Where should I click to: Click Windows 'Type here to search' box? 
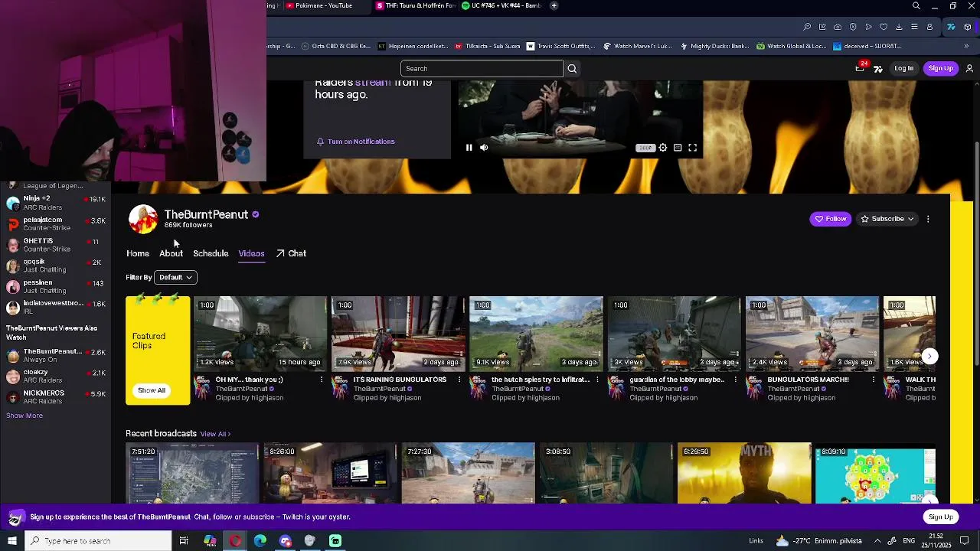pos(98,541)
